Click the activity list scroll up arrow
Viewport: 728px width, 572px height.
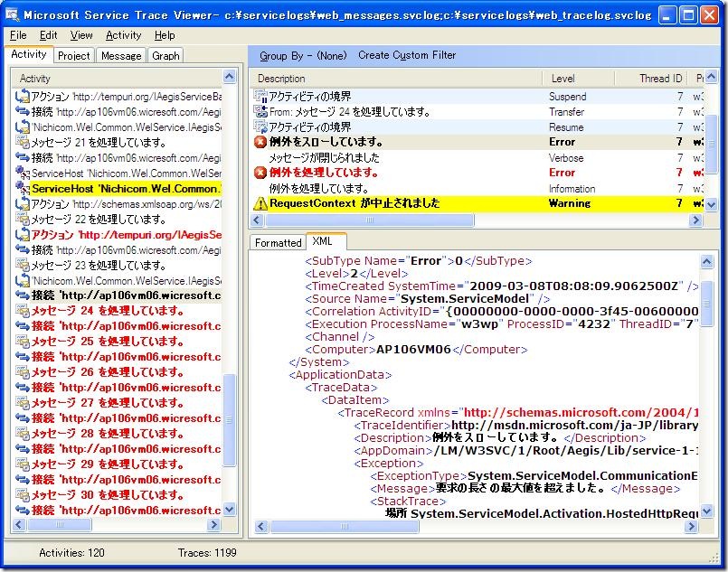(230, 77)
